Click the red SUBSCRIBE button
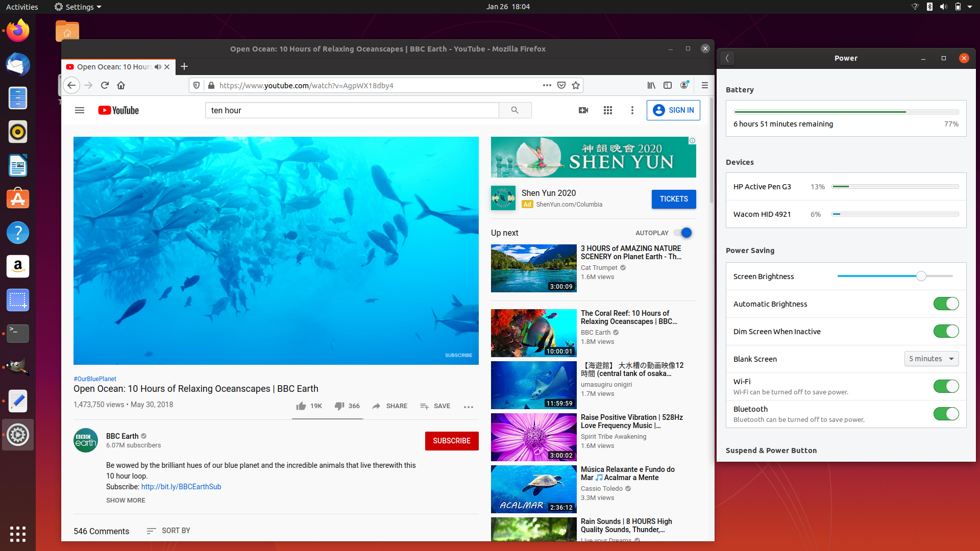 click(x=451, y=441)
